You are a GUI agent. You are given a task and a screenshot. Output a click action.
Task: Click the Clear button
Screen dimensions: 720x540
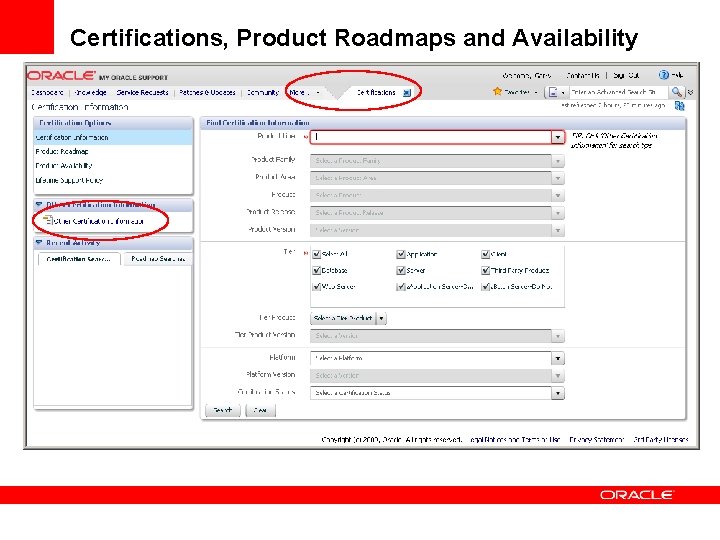(260, 410)
